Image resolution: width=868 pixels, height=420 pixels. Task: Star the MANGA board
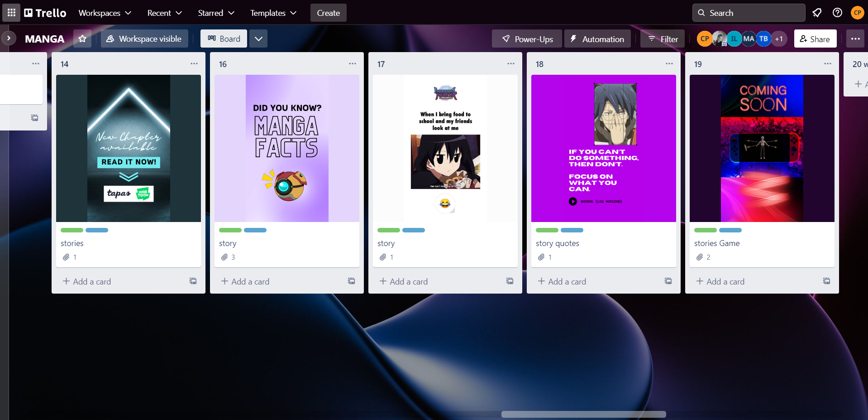[82, 39]
